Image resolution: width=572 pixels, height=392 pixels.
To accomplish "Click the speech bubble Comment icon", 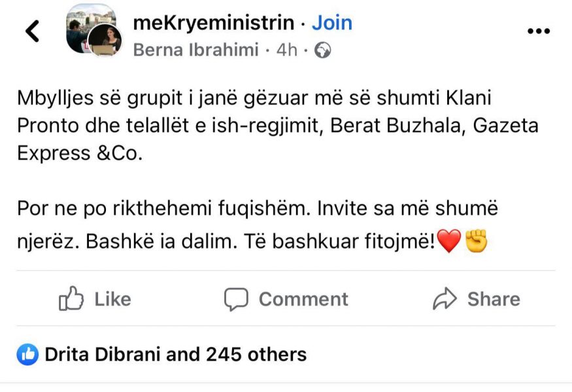I will 236,299.
